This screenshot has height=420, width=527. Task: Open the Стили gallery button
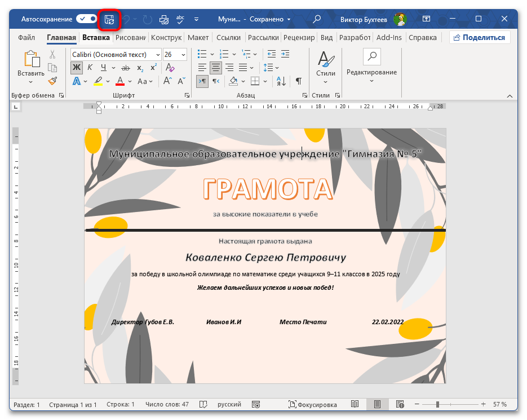325,68
